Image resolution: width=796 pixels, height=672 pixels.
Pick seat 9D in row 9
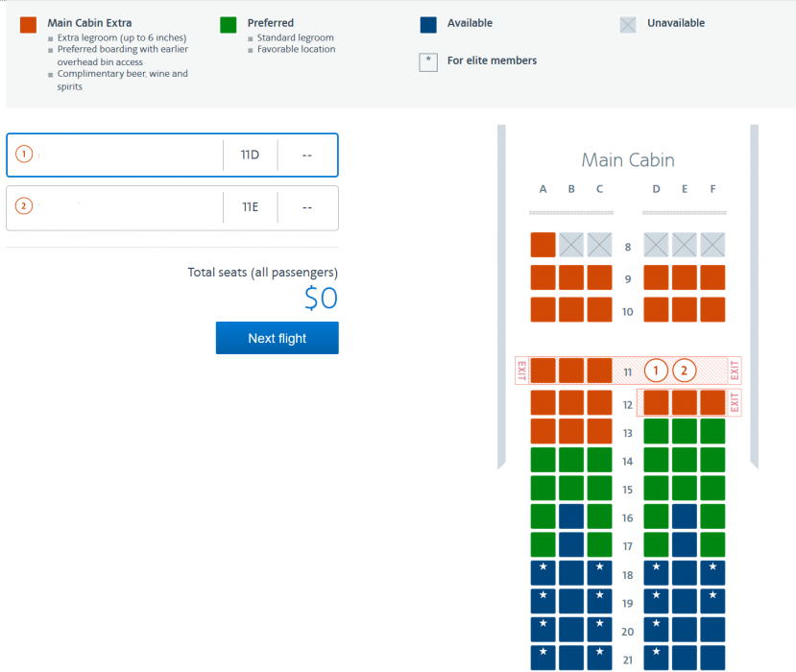pos(656,277)
